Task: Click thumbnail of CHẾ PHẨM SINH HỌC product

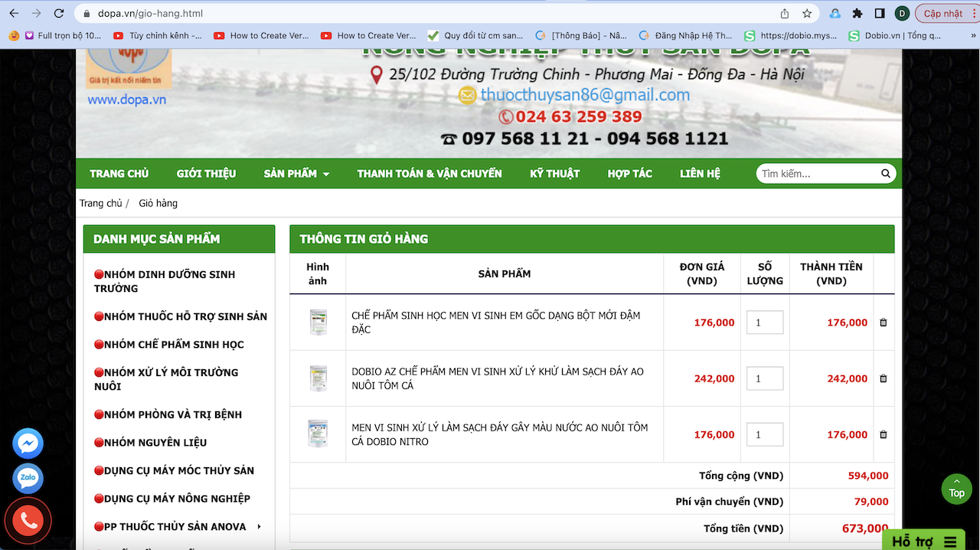Action: [318, 322]
